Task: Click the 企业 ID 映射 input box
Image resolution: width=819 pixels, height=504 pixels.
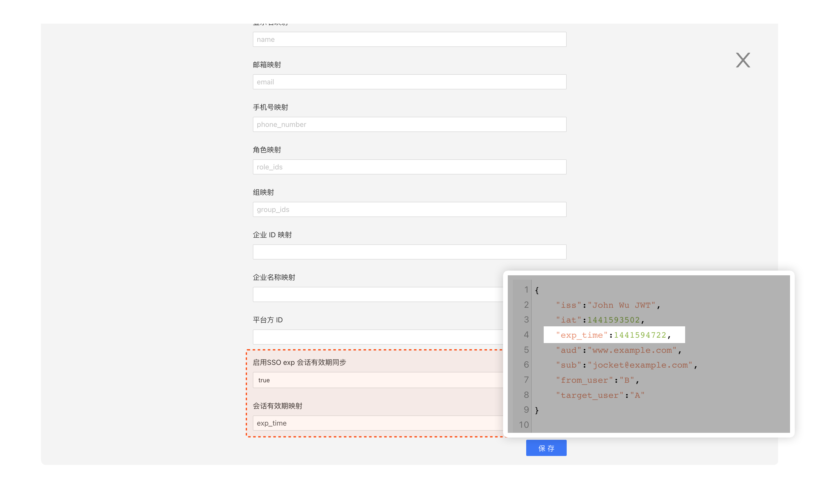Action: coord(409,252)
